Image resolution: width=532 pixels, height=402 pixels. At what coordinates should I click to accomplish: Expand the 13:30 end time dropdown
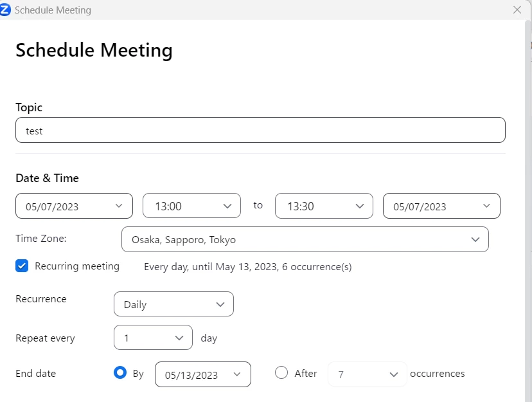pos(324,206)
